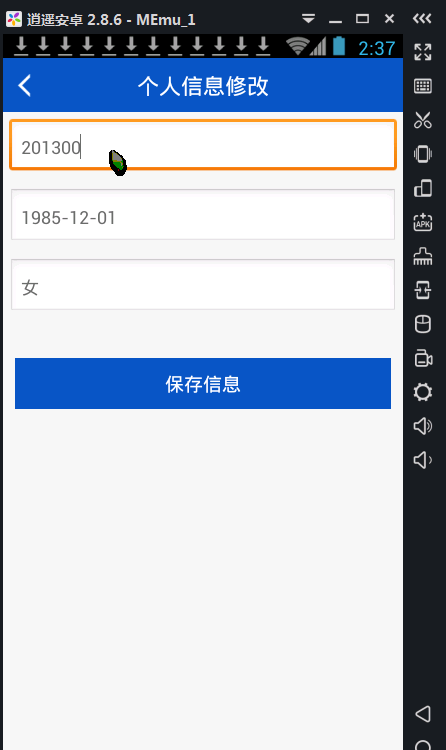Tap the Android back triangle button
The image size is (446, 750).
[x=423, y=714]
